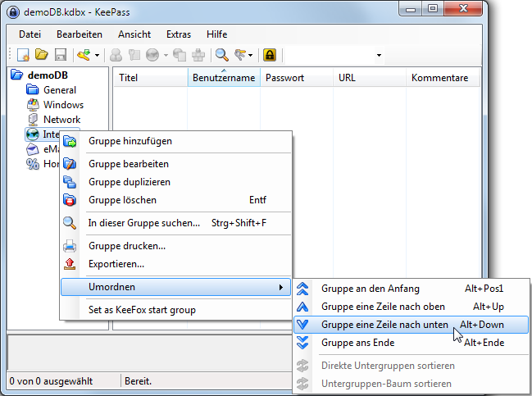Screen dimensions: 532x396
Task: Open the Extras menu
Action: (x=178, y=34)
